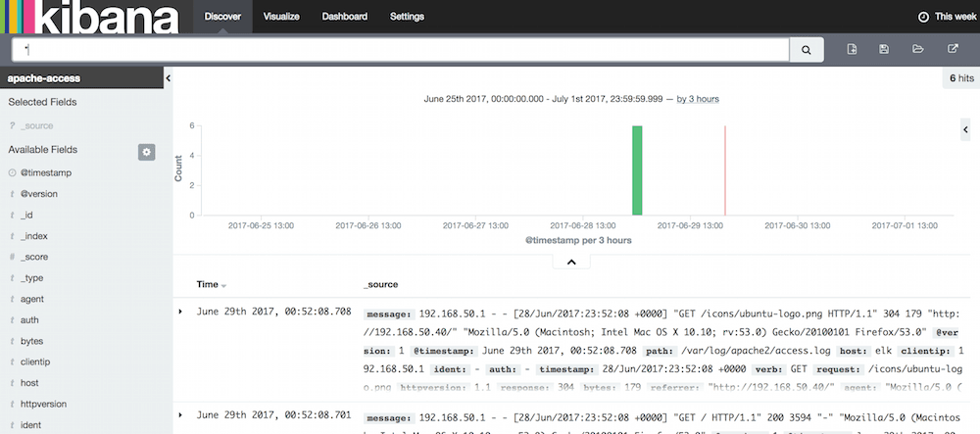Click the Kibana logo
The width and height of the screenshot is (980, 434).
click(90, 17)
